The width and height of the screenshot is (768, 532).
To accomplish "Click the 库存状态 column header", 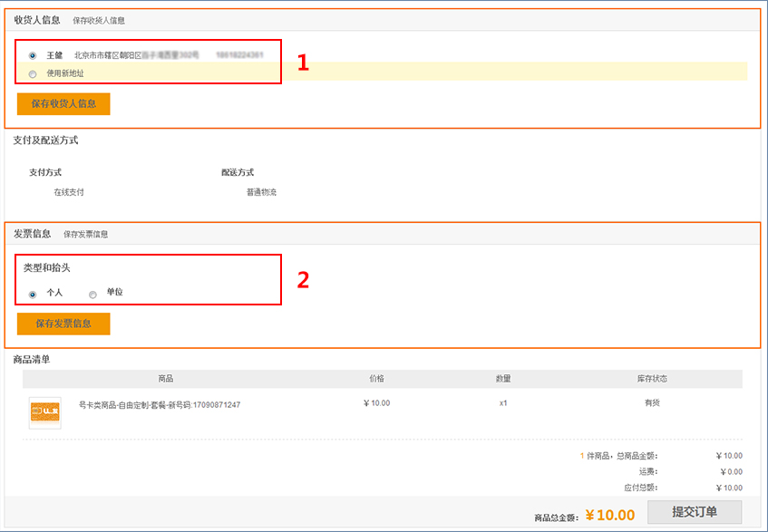I will tap(652, 378).
